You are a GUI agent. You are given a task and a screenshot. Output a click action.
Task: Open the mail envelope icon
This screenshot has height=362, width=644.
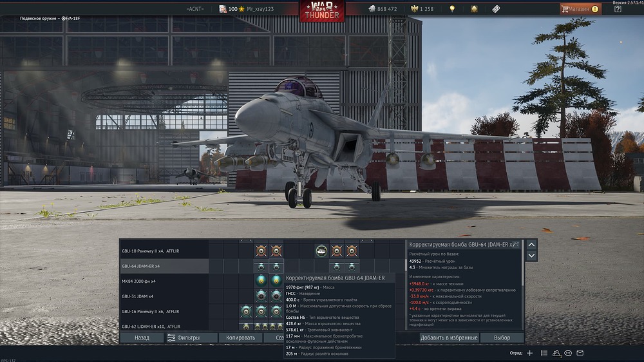click(x=580, y=353)
